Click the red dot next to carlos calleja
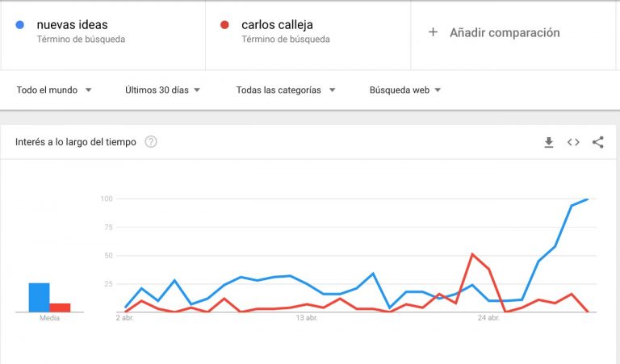 pyautogui.click(x=224, y=25)
